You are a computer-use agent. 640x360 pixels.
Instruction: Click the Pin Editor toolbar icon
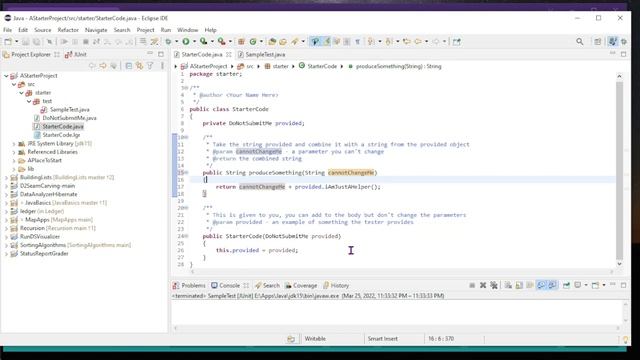point(456,42)
